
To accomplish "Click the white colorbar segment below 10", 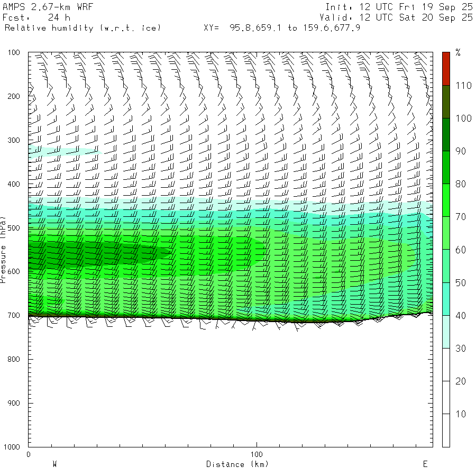I will point(446,431).
